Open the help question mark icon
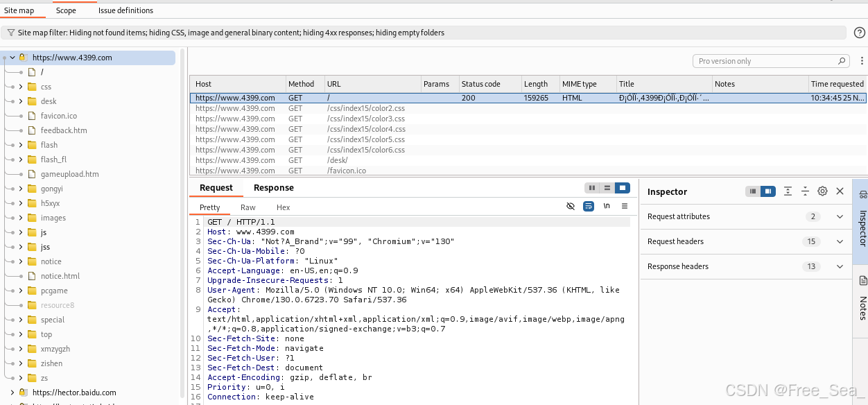Screen dimensions: 868x405 tap(859, 33)
